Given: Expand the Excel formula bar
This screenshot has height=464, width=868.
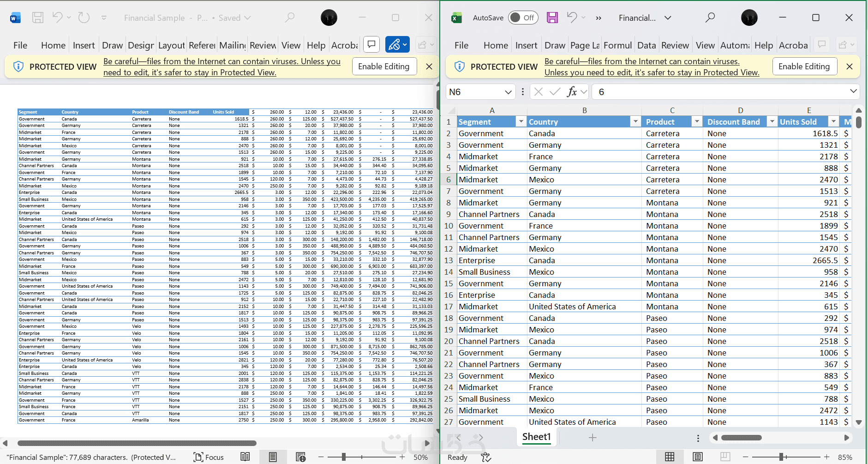Looking at the screenshot, I should (x=853, y=91).
